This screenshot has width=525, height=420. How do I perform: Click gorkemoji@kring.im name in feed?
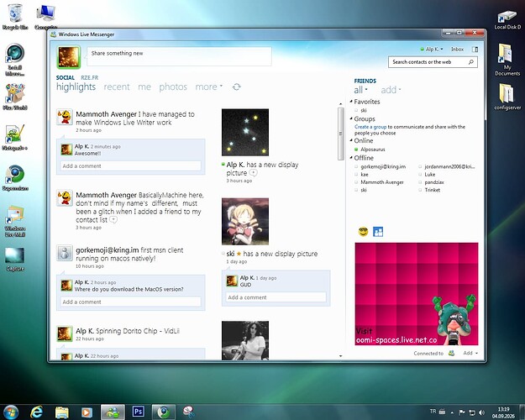tap(108, 250)
